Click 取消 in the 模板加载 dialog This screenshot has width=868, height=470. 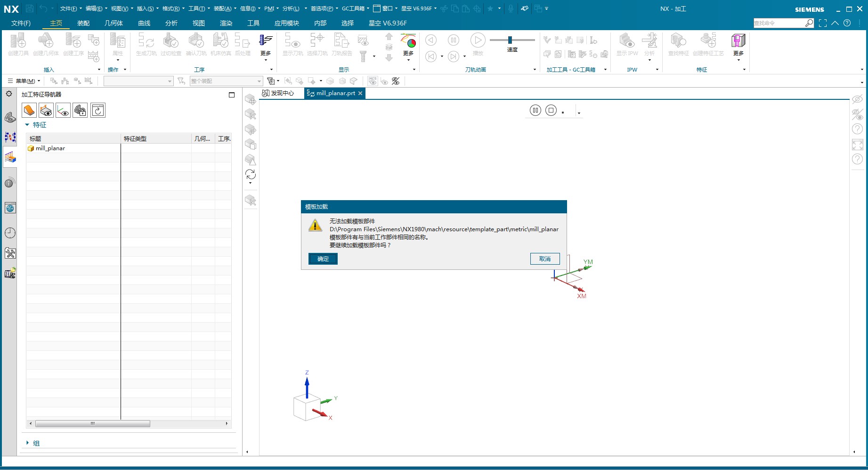click(545, 259)
